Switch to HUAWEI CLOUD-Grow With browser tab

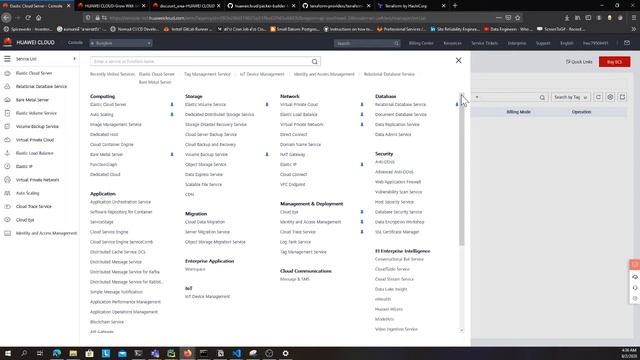point(111,6)
